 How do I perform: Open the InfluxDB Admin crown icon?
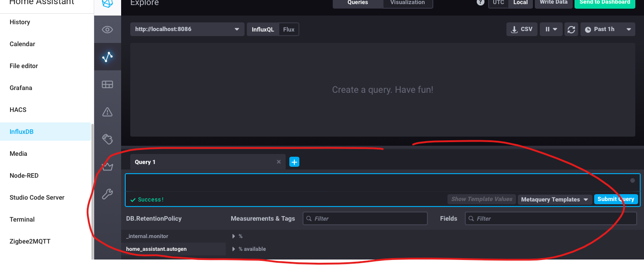coord(107,167)
